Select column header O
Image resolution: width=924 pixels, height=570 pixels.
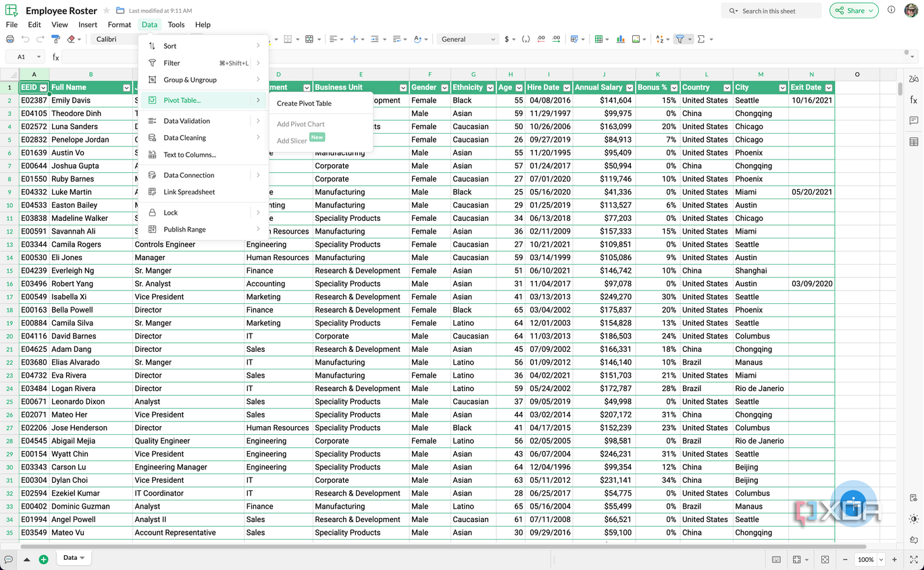857,74
